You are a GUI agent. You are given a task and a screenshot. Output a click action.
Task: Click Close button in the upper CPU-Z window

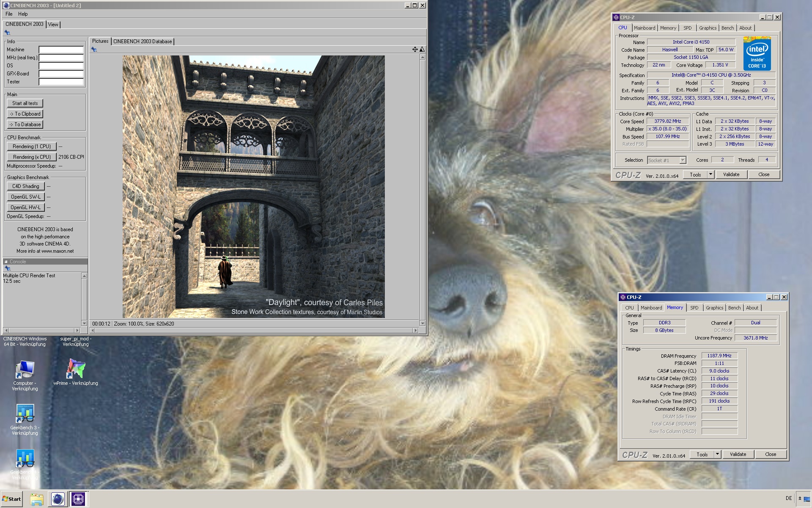764,174
